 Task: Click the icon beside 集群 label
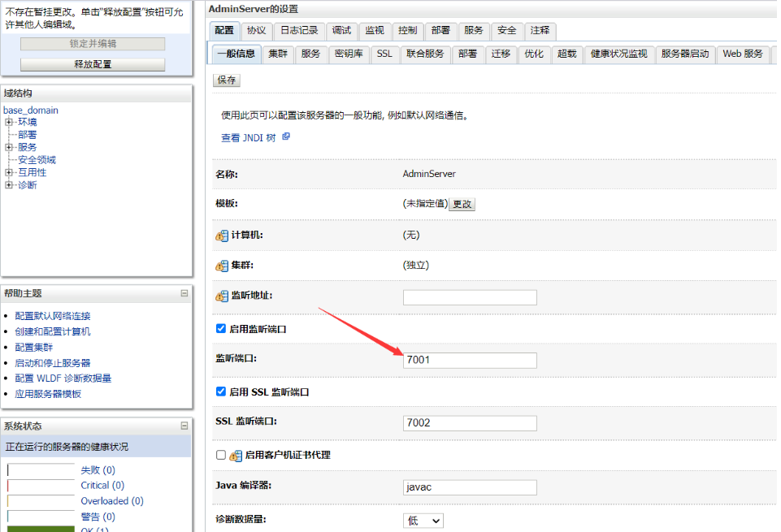pos(222,266)
